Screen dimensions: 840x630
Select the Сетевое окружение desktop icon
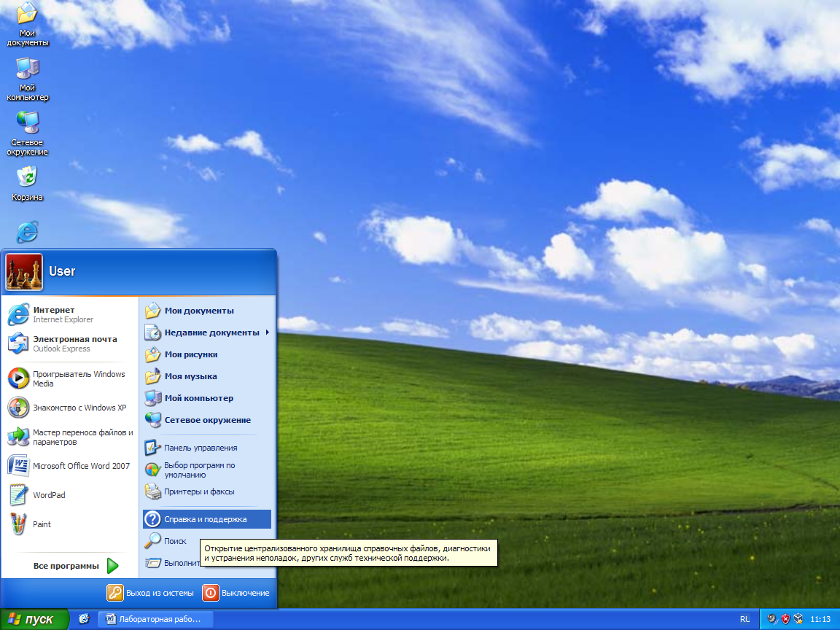27,134
